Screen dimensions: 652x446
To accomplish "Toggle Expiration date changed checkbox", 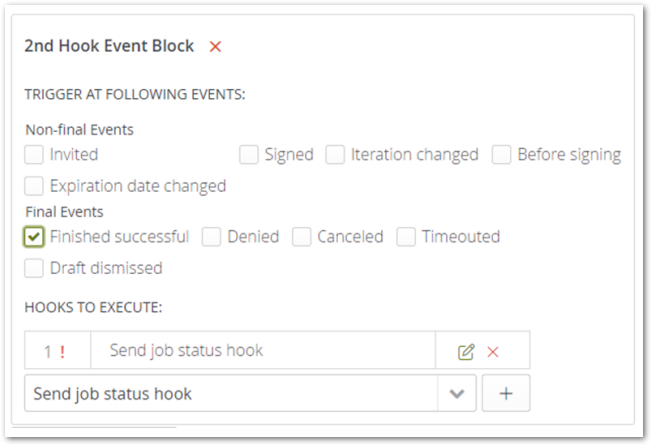I will tap(35, 185).
